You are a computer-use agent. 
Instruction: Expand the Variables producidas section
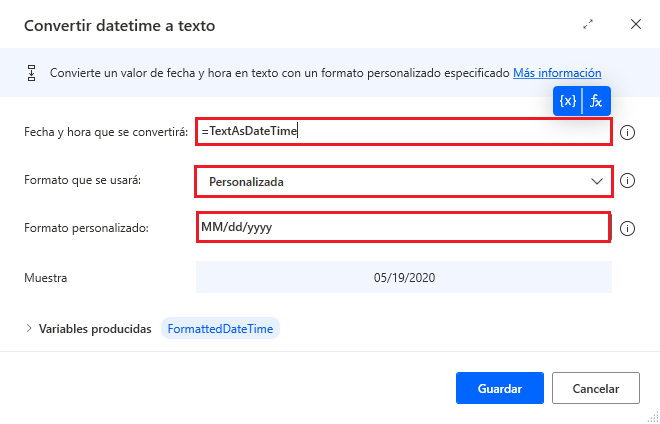29,328
